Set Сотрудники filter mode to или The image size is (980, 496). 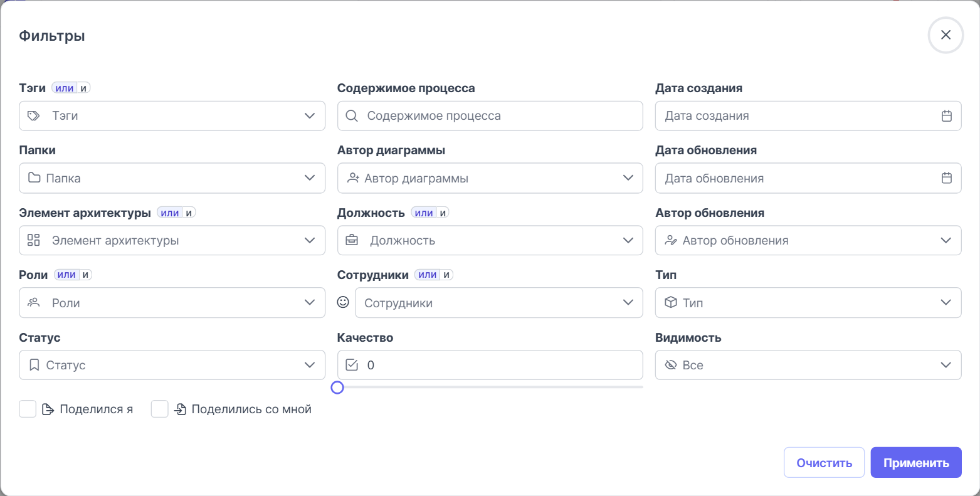[428, 275]
